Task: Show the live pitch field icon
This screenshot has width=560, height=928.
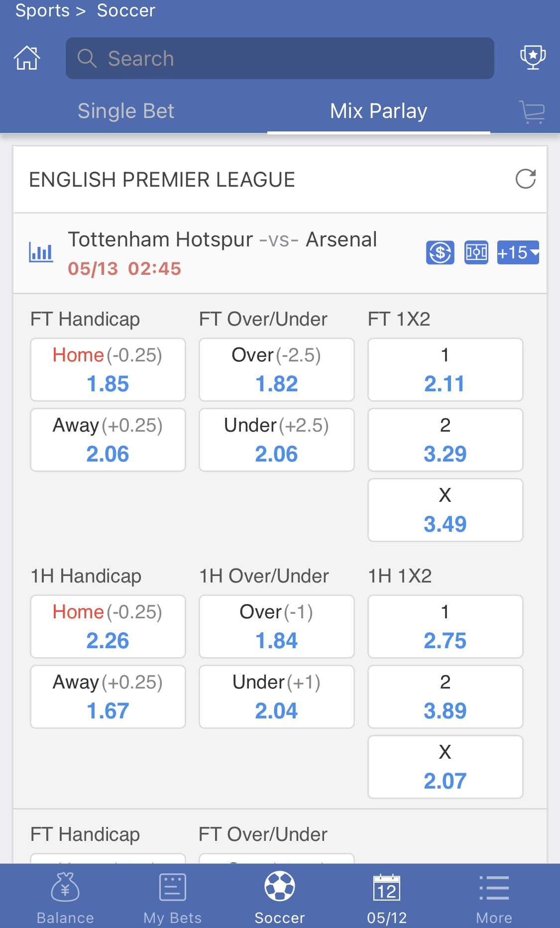Action: [476, 252]
